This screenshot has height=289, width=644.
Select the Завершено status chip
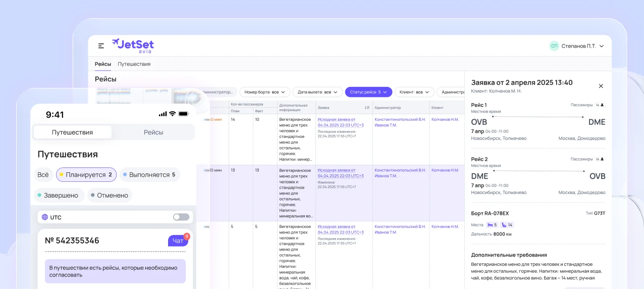[58, 195]
